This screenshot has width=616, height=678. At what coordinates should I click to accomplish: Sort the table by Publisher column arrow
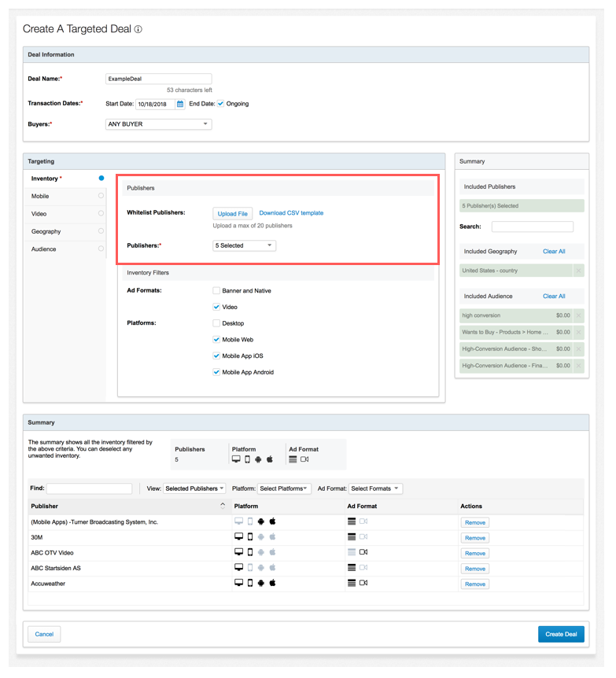pos(223,506)
